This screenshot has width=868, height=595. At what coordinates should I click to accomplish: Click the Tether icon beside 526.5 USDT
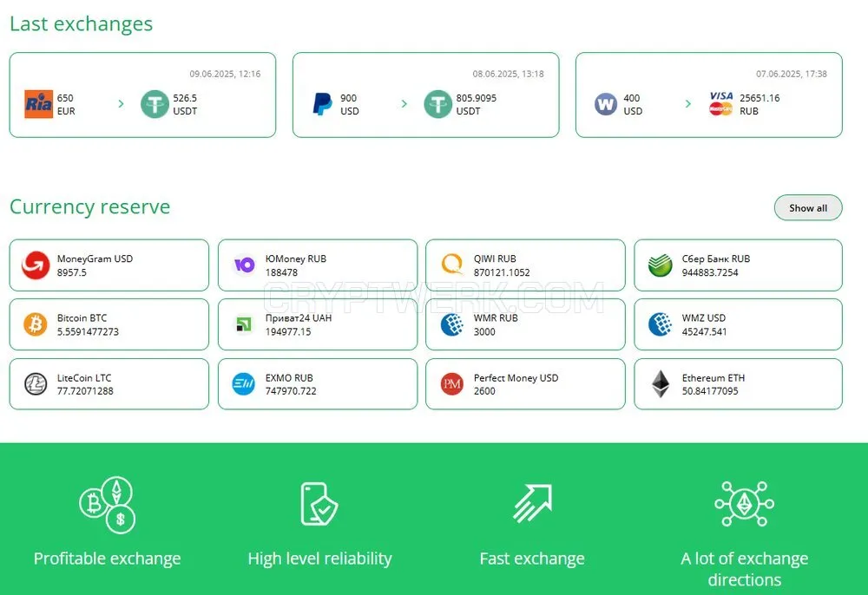(x=155, y=104)
